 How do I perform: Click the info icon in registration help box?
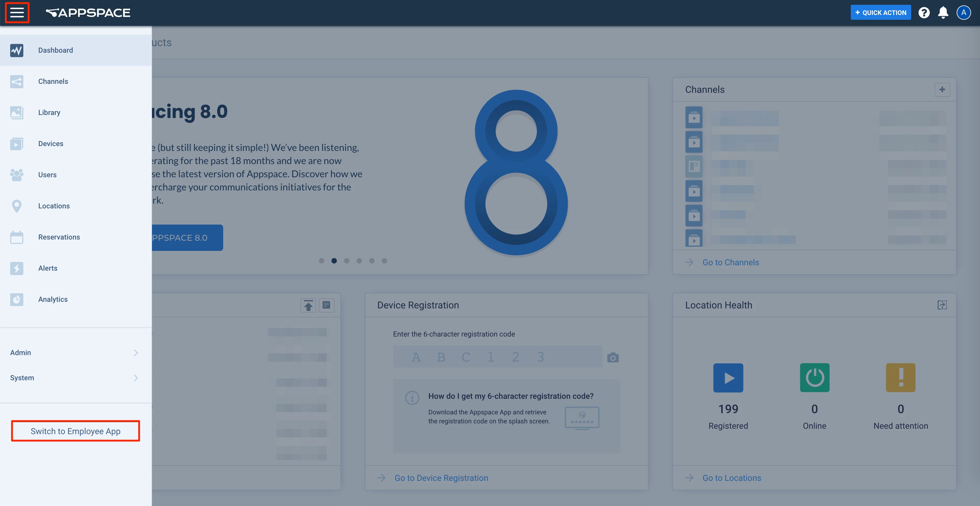(x=412, y=398)
